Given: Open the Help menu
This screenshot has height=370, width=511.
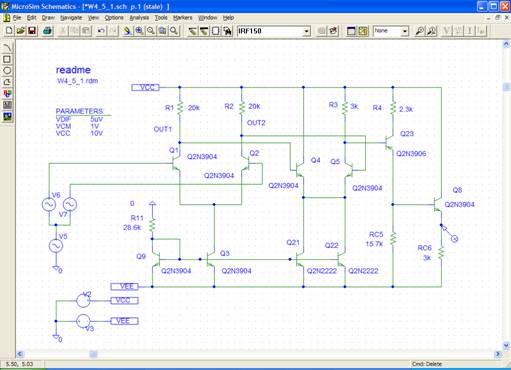Looking at the screenshot, I should tap(228, 18).
